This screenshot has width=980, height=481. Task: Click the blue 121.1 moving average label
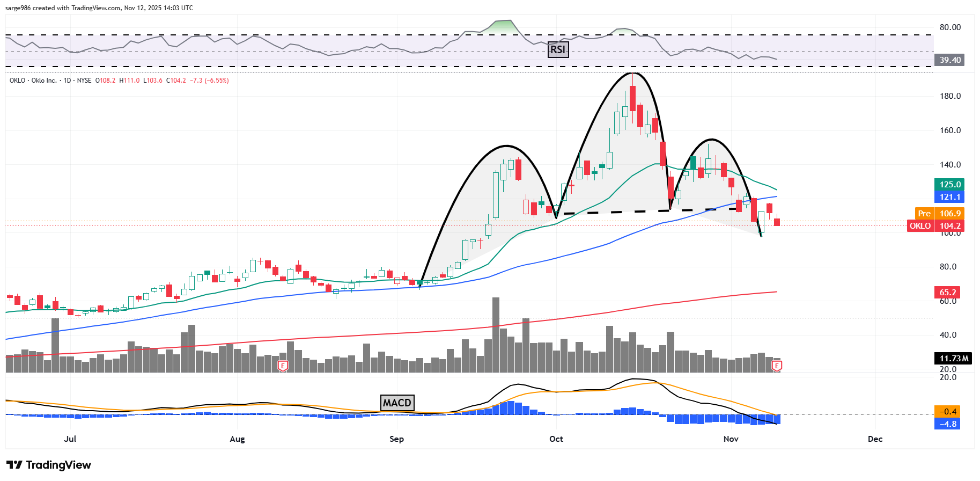click(949, 197)
